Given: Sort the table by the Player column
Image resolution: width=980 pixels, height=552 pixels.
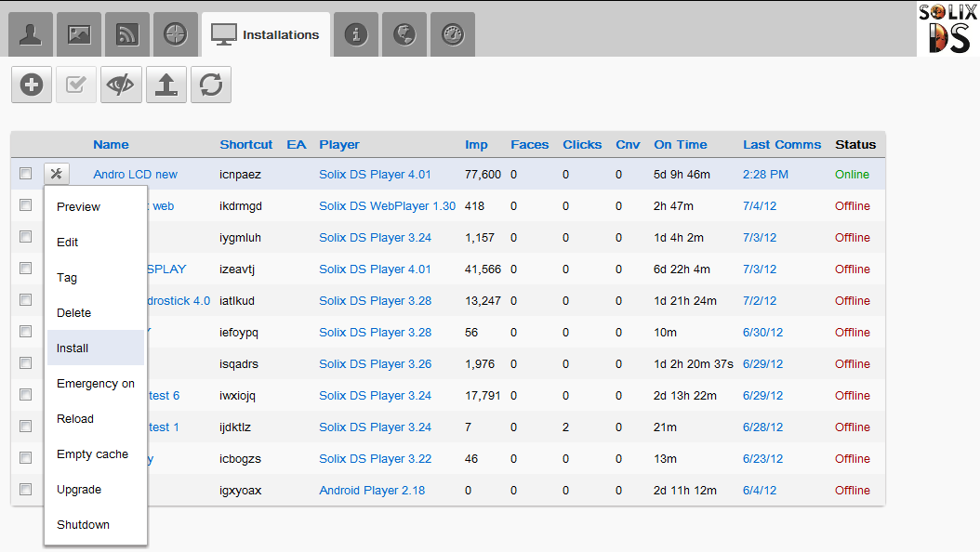Looking at the screenshot, I should pos(339,145).
